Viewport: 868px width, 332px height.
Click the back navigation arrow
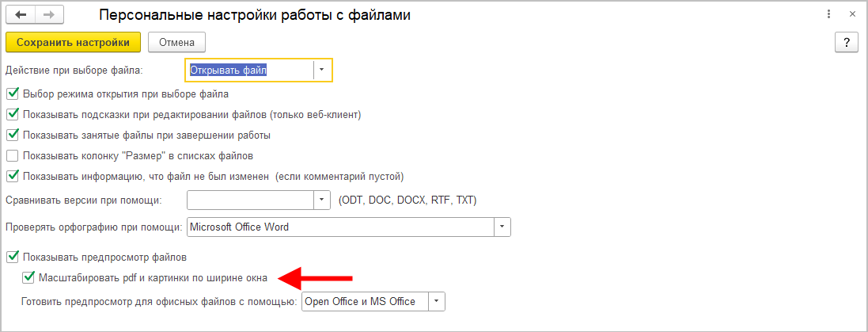click(x=21, y=15)
